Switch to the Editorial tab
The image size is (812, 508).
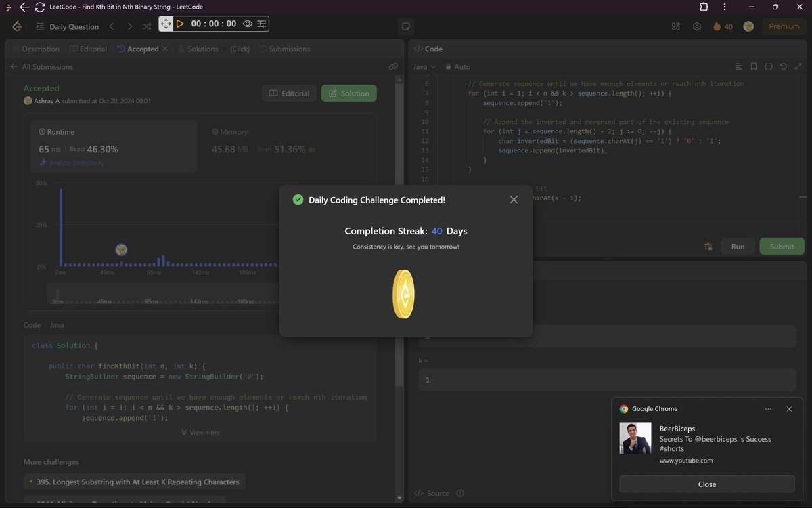89,49
